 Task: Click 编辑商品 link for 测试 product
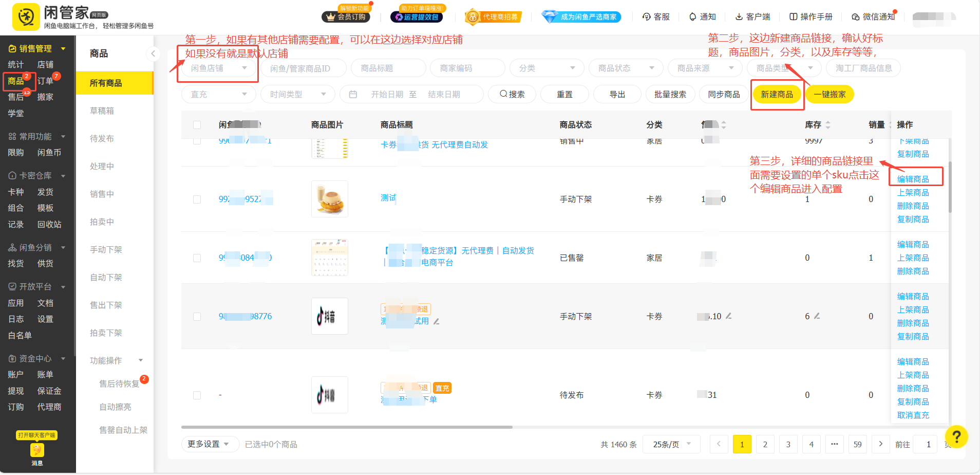coord(913,179)
